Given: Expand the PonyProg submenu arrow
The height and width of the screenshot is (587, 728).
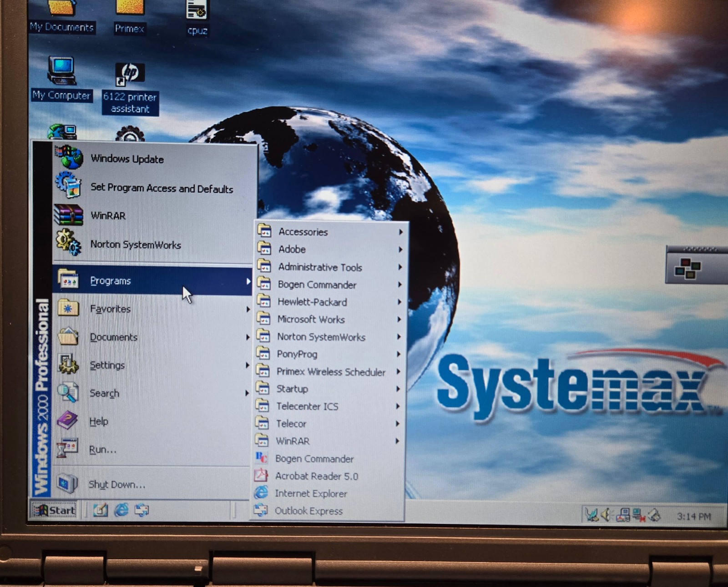Looking at the screenshot, I should coord(399,354).
